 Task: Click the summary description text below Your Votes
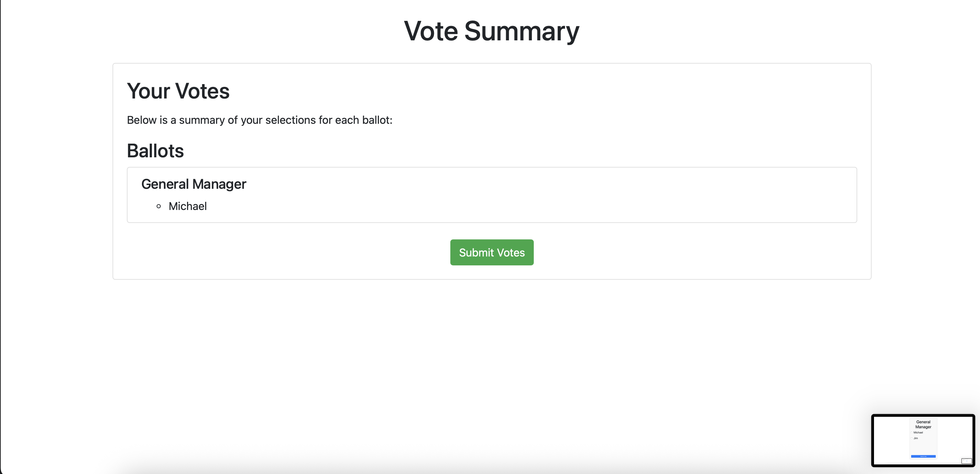point(260,120)
